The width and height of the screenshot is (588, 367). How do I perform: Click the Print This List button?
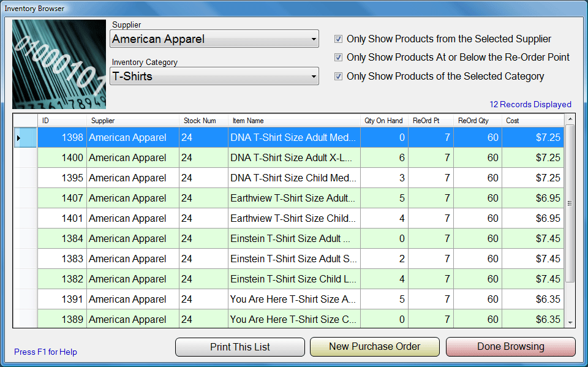pyautogui.click(x=239, y=347)
